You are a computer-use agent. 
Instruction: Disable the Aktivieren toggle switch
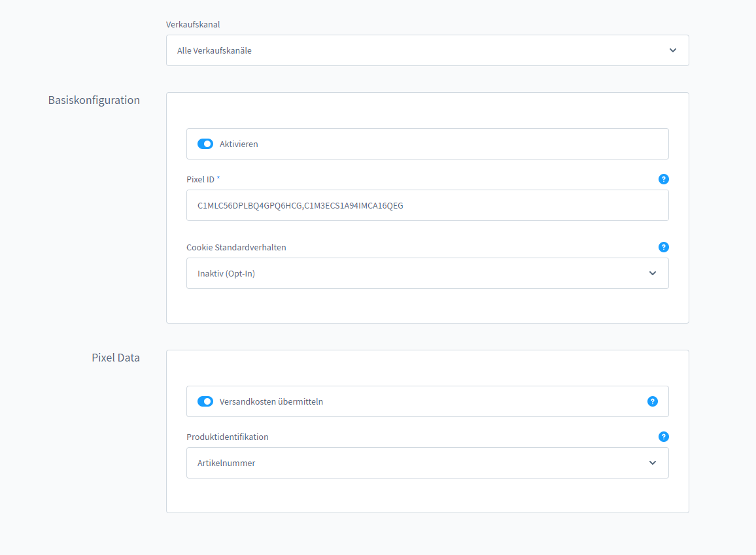click(205, 144)
